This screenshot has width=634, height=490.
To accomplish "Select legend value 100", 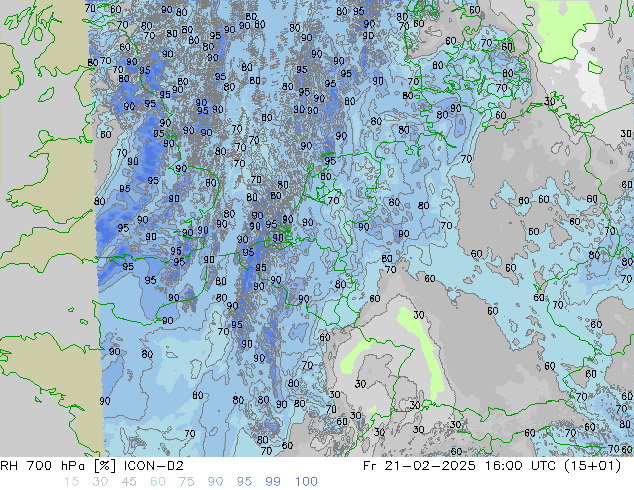I will pyautogui.click(x=306, y=482).
